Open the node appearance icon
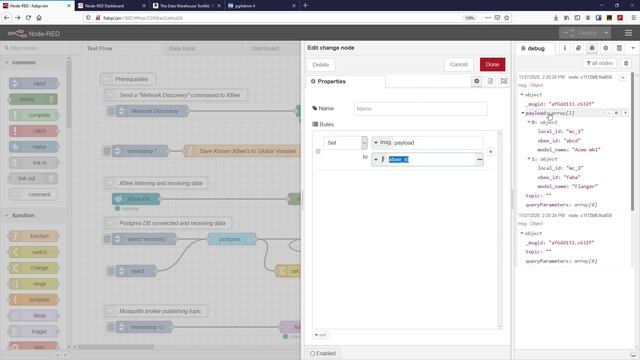Viewport: 640px width, 360px height. 504,81
